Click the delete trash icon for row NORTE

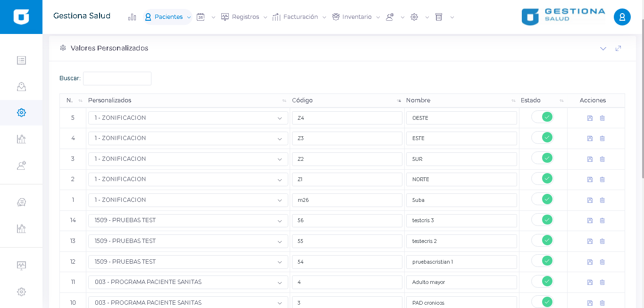[x=602, y=179]
